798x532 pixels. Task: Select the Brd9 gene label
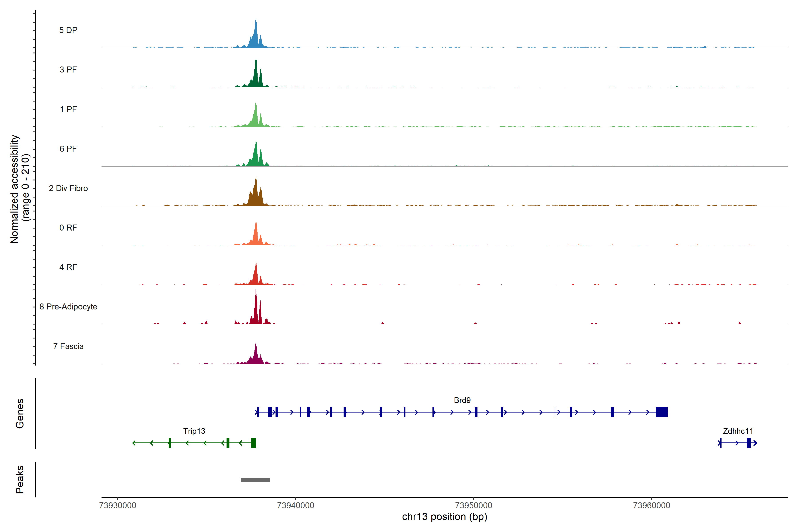[x=462, y=400]
